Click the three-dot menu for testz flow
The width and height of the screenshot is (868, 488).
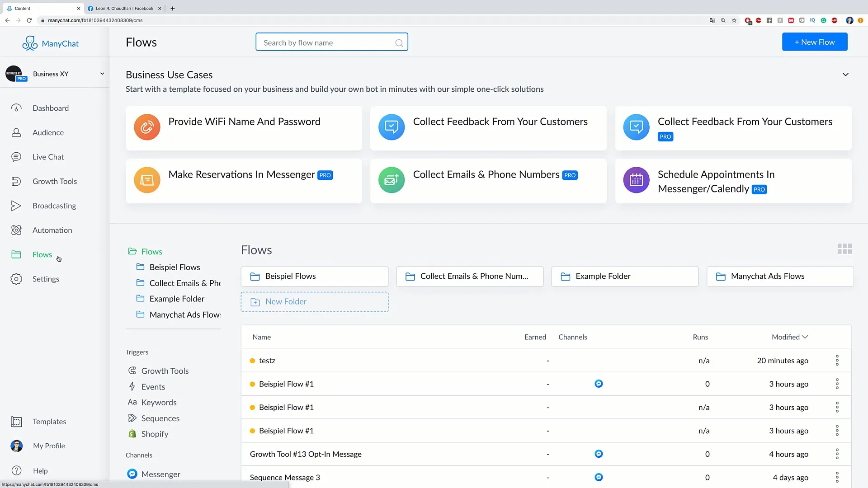[837, 360]
